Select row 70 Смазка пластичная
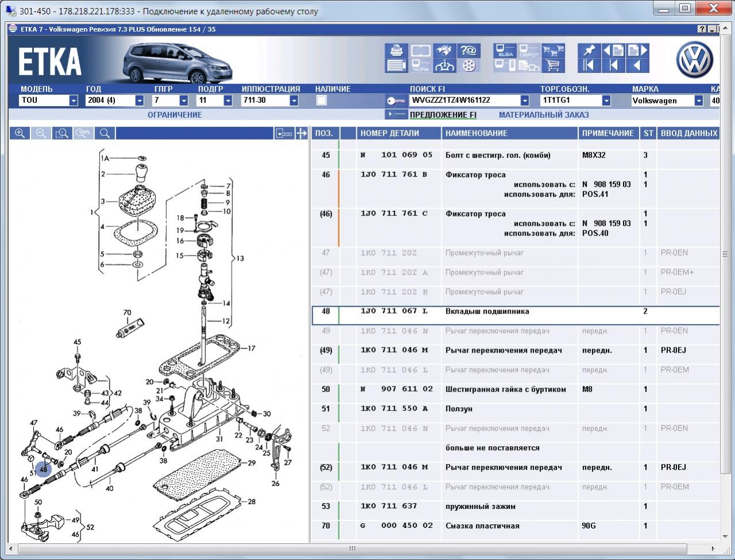Image resolution: width=735 pixels, height=560 pixels. pos(515,526)
